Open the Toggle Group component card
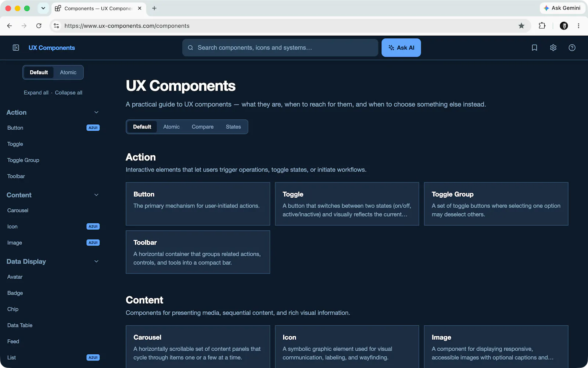The width and height of the screenshot is (588, 368). click(x=496, y=204)
